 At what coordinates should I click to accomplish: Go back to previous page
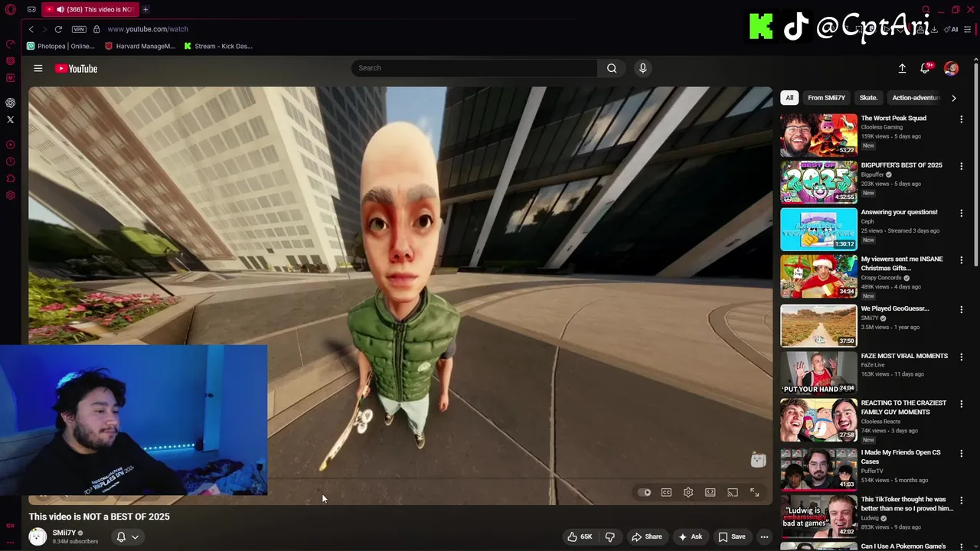[31, 29]
